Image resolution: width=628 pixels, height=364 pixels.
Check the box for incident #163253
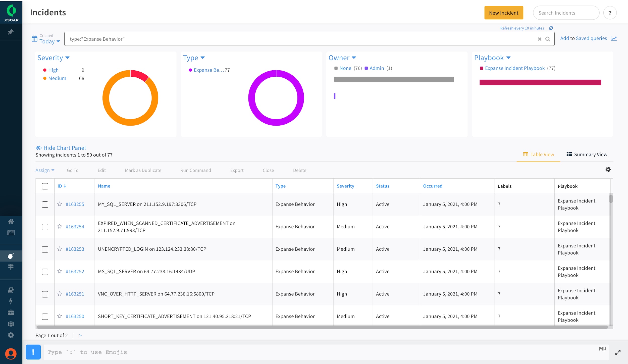[x=45, y=249]
